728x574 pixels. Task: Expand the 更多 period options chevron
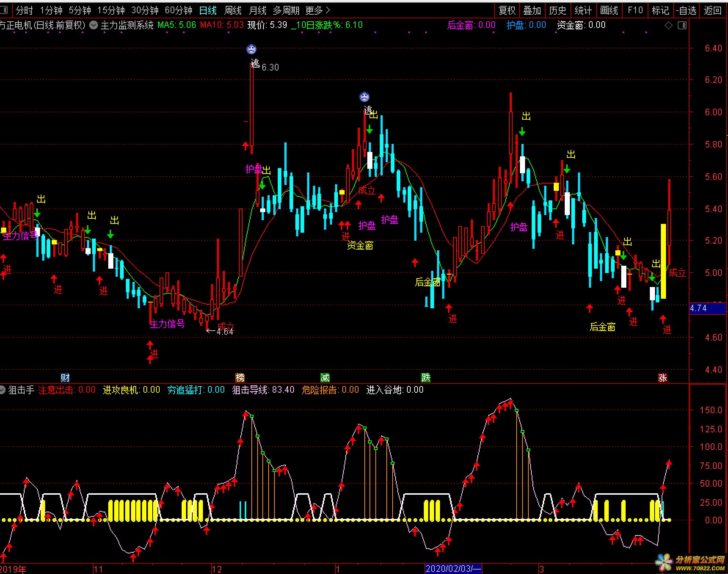point(328,10)
